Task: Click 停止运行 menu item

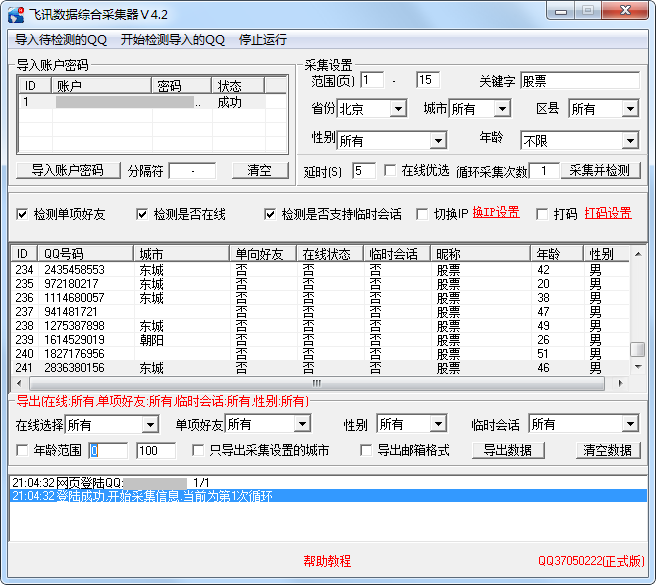Action: pyautogui.click(x=262, y=40)
